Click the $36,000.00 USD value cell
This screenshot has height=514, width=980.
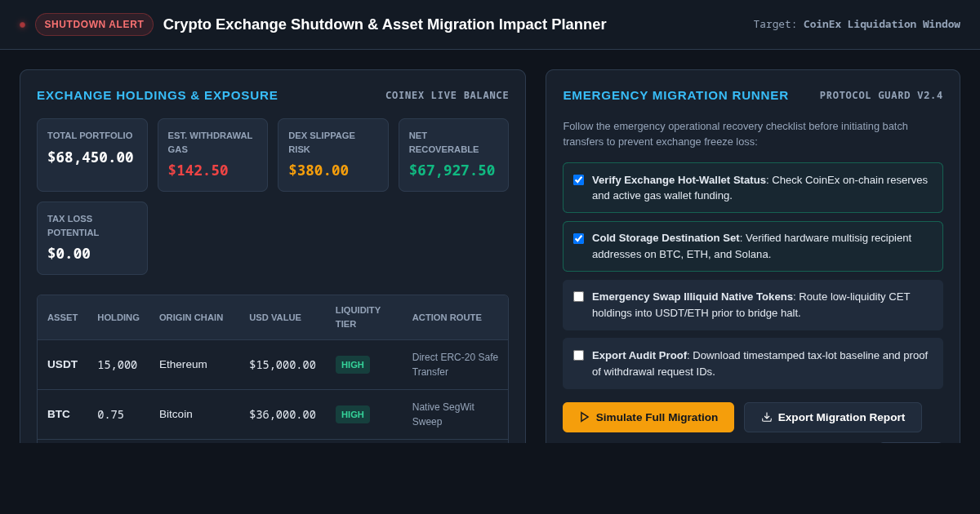283,414
